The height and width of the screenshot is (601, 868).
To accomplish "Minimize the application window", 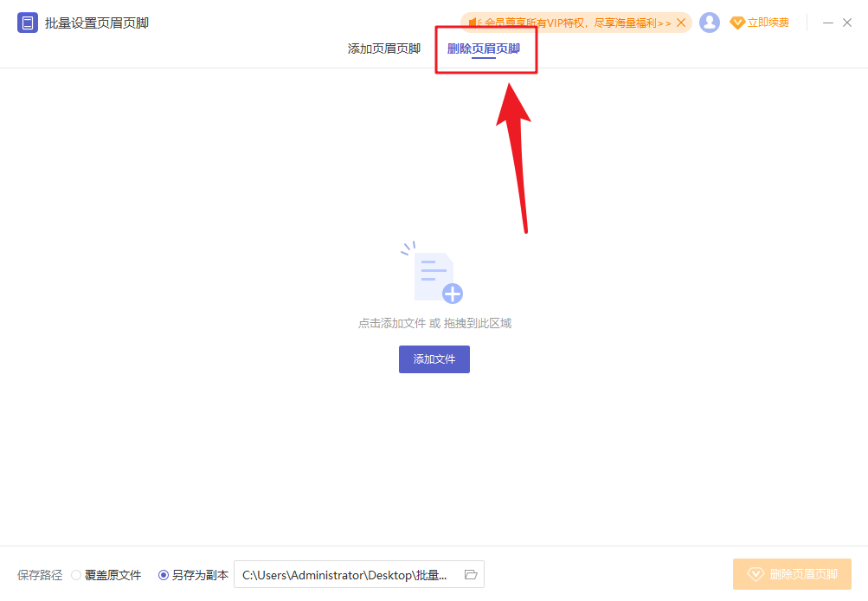I will [x=827, y=22].
